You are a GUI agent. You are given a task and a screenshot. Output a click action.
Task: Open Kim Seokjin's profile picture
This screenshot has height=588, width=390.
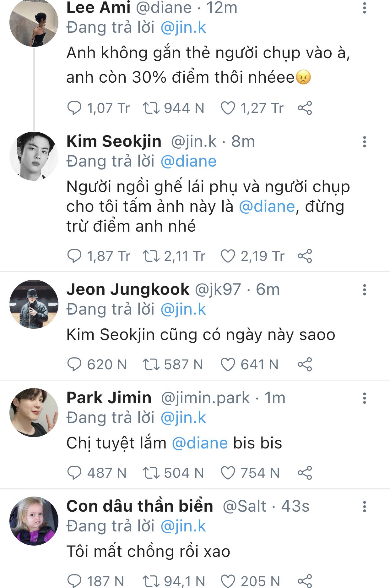(34, 156)
